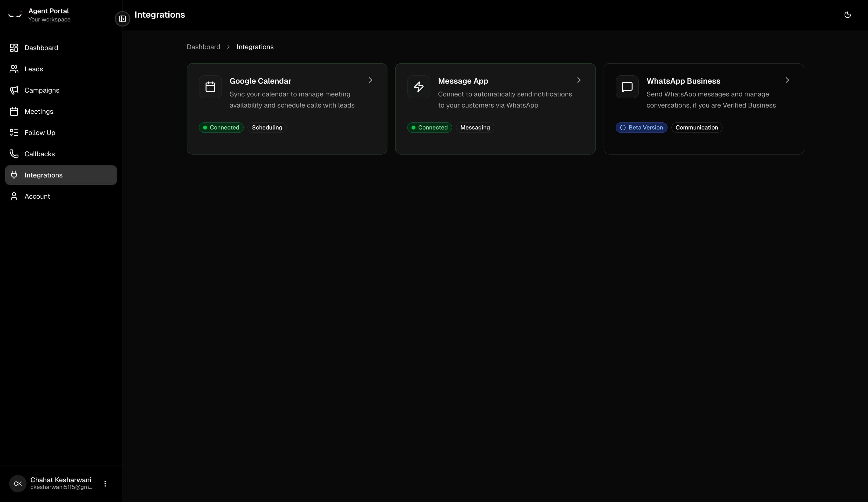Image resolution: width=868 pixels, height=502 pixels.
Task: Click the WhatsApp Business chat bubble icon
Action: pyautogui.click(x=627, y=86)
